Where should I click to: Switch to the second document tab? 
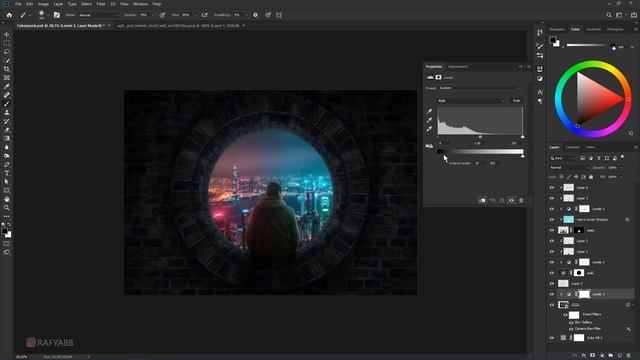pos(178,26)
